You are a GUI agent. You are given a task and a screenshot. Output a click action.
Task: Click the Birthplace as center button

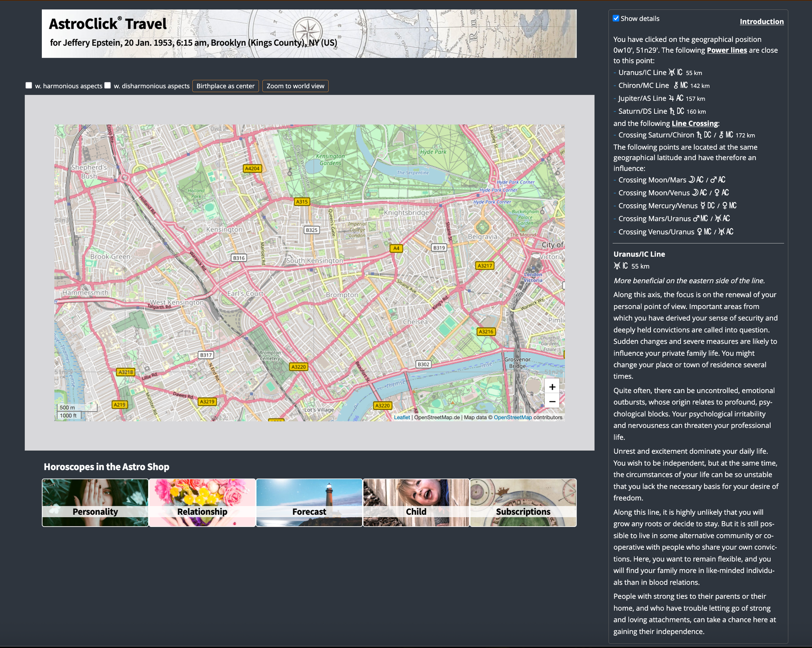click(225, 86)
